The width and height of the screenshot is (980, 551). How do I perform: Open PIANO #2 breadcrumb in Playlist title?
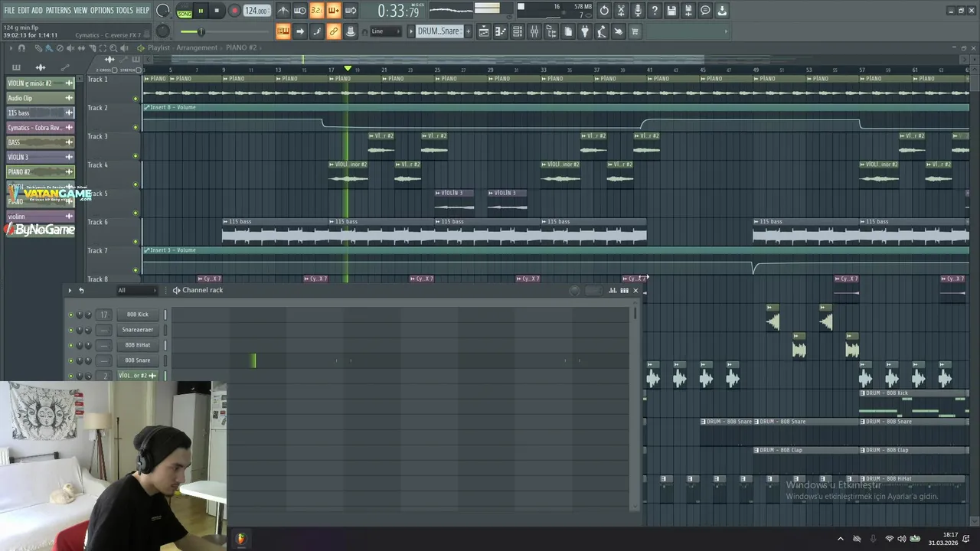point(241,47)
